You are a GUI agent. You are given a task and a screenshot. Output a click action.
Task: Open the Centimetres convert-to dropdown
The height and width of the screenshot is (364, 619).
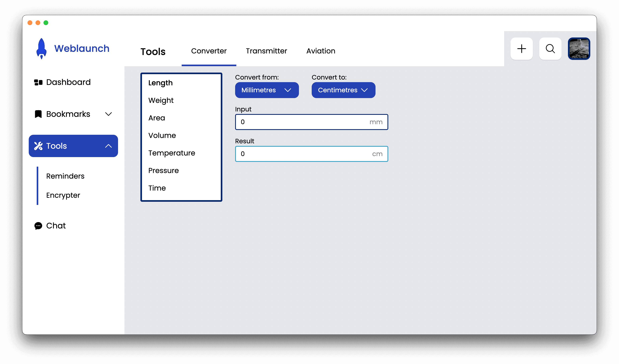pyautogui.click(x=343, y=90)
